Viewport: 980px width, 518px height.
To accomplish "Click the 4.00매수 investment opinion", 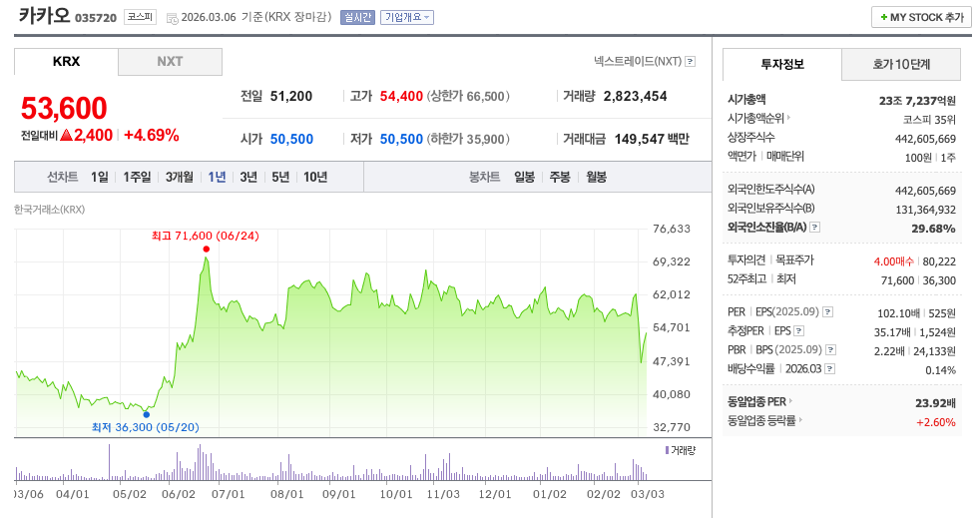I will pyautogui.click(x=894, y=261).
